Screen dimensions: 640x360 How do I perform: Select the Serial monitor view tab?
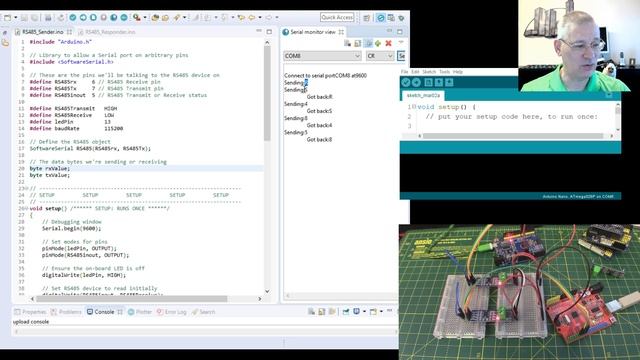coord(313,32)
